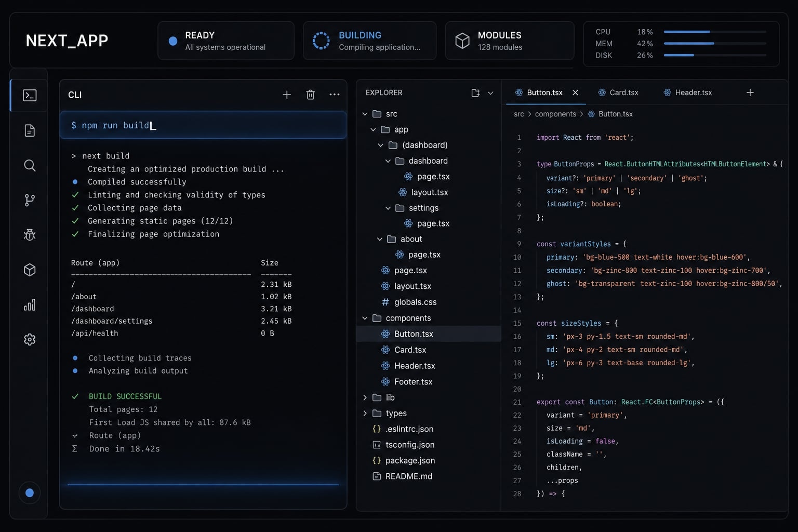Open the analytics bar chart icon
The height and width of the screenshot is (532, 798).
pyautogui.click(x=30, y=304)
